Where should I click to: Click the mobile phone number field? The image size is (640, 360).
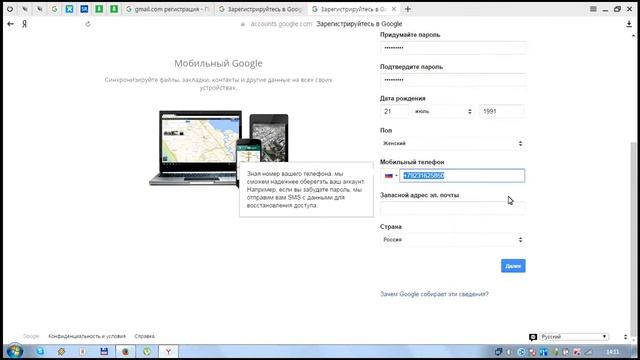(462, 176)
